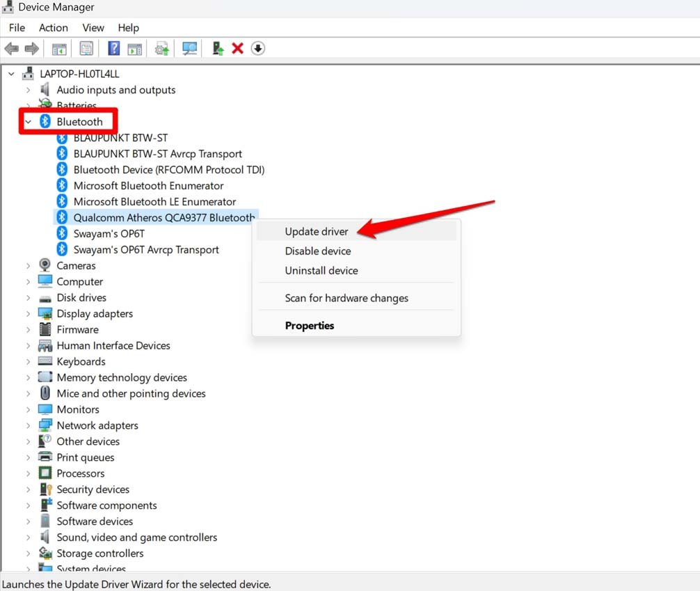Select the Computer category label
This screenshot has height=591, width=700.
79,282
